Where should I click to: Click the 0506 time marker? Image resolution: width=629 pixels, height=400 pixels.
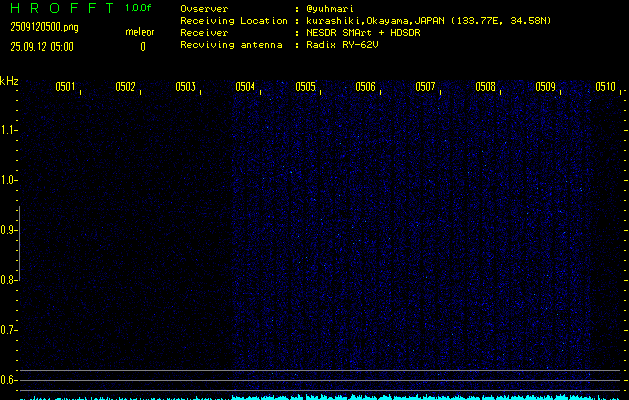(365, 87)
